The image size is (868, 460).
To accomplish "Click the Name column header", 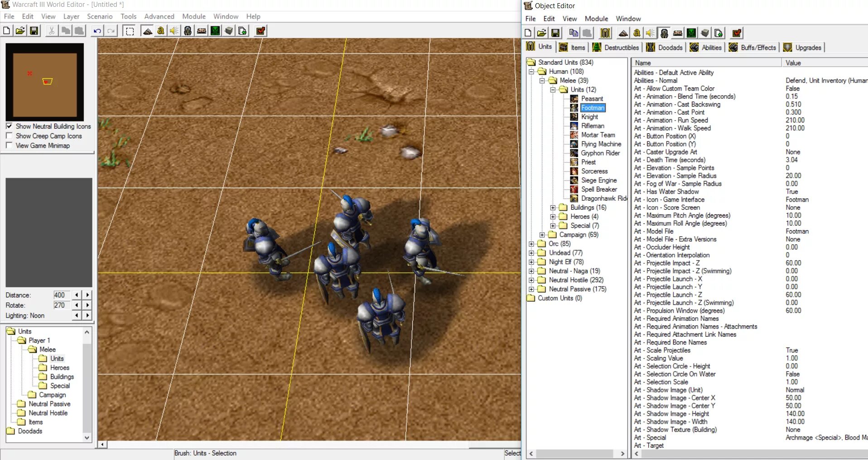I will point(707,63).
